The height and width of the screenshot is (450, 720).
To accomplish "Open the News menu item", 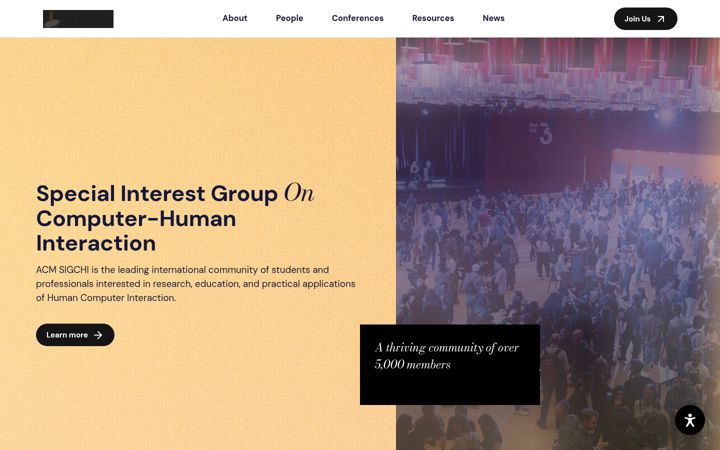I will 493,18.
